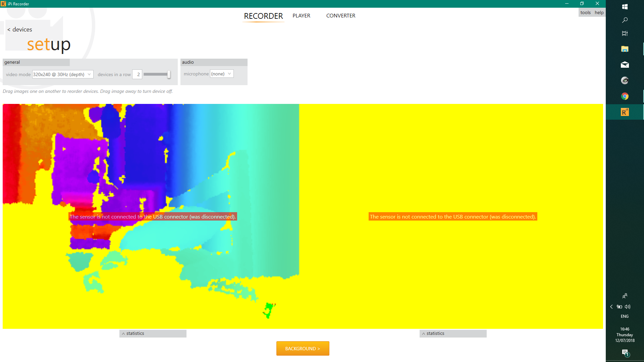
Task: Click the iPi Recorder title bar icon
Action: (x=3, y=4)
